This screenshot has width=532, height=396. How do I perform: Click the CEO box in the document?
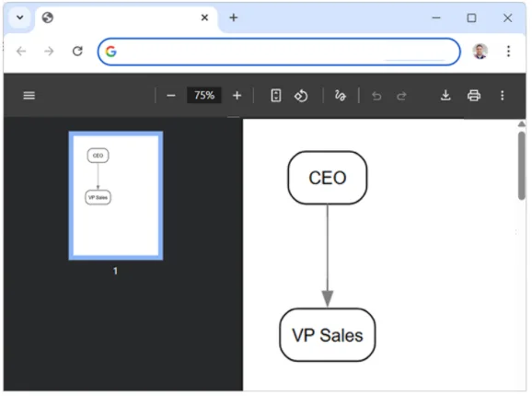328,178
